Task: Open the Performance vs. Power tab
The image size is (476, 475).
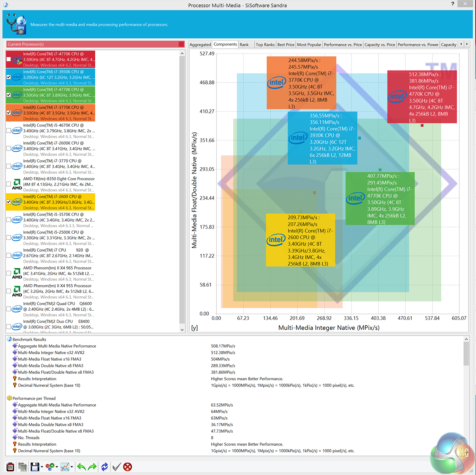Action: coord(418,45)
